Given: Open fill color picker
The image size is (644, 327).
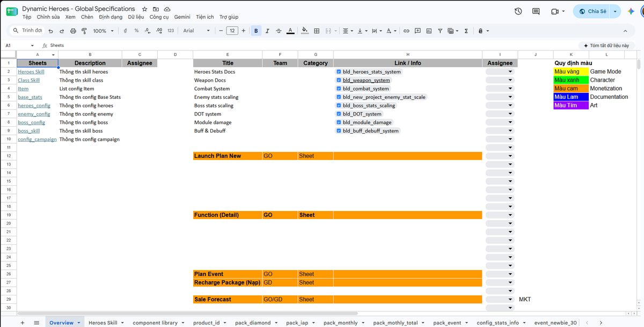Looking at the screenshot, I should (305, 31).
